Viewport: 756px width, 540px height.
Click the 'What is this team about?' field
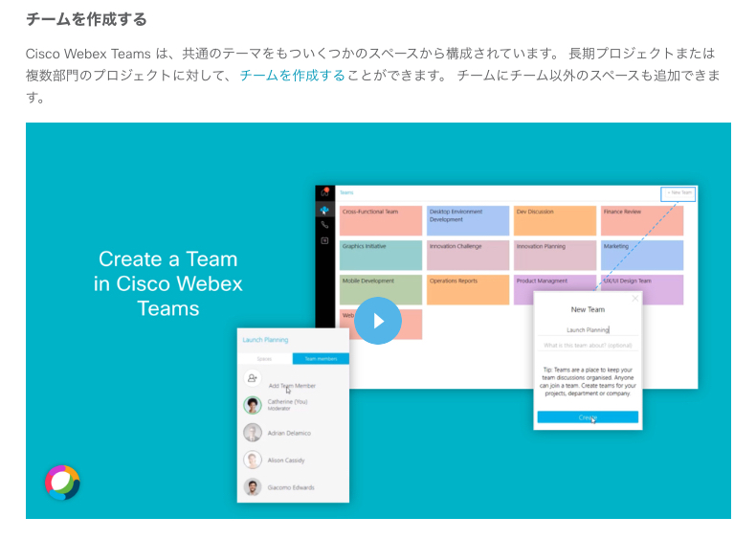coord(588,345)
